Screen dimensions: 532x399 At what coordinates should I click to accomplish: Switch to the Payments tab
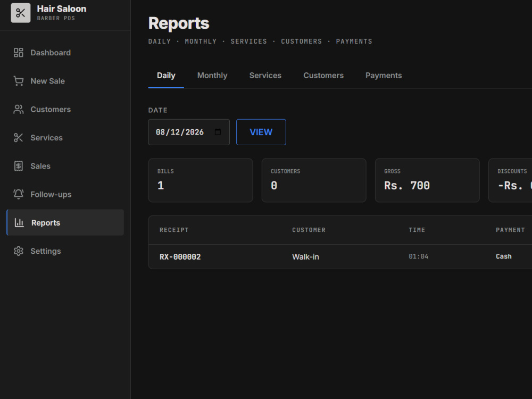pos(384,76)
